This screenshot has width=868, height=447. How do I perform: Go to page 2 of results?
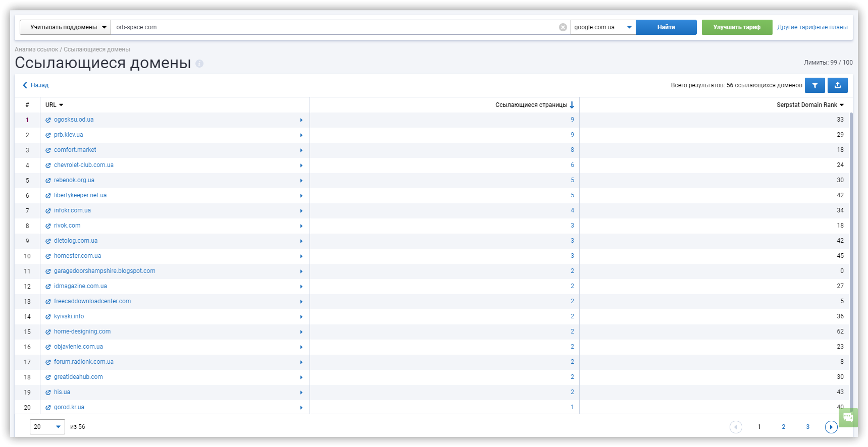coord(783,427)
